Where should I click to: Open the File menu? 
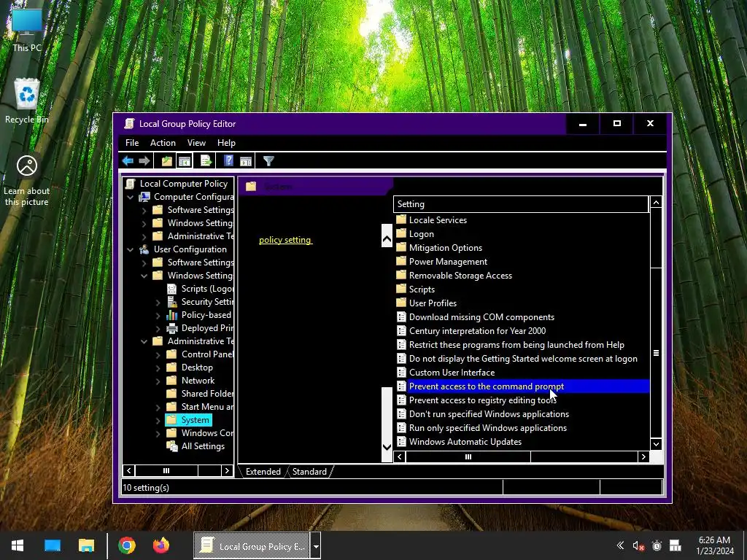coord(132,143)
